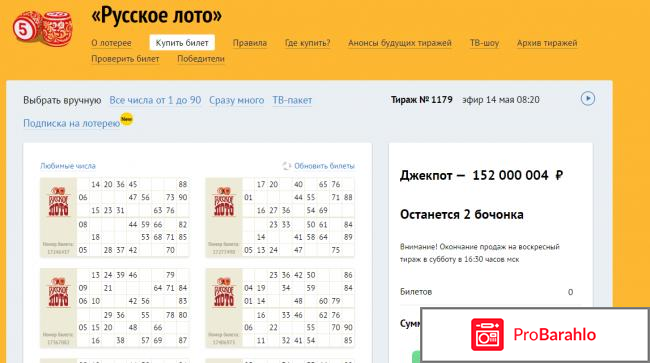Switch to the ТВ-пакет tab
This screenshot has height=363, width=650.
(292, 100)
